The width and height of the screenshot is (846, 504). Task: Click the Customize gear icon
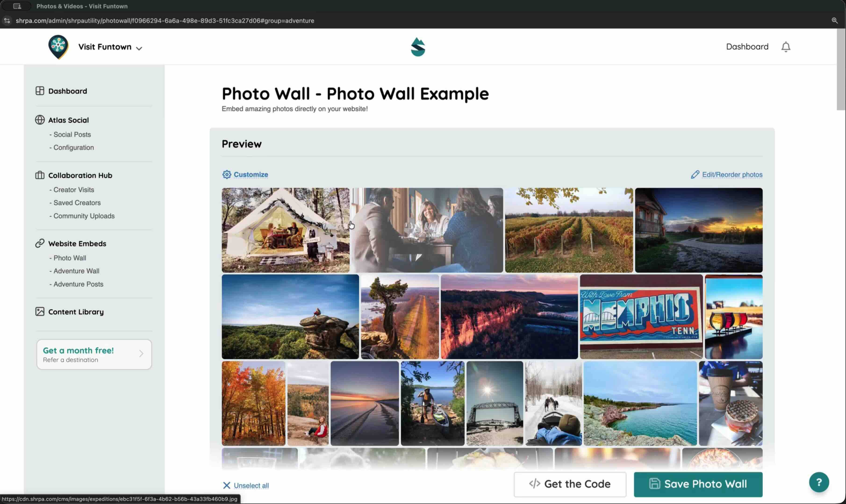pyautogui.click(x=227, y=174)
